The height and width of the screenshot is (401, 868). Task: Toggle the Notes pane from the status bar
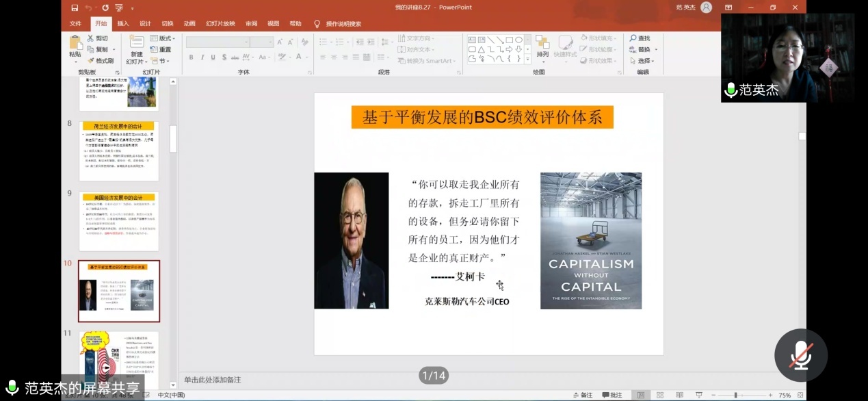click(582, 394)
